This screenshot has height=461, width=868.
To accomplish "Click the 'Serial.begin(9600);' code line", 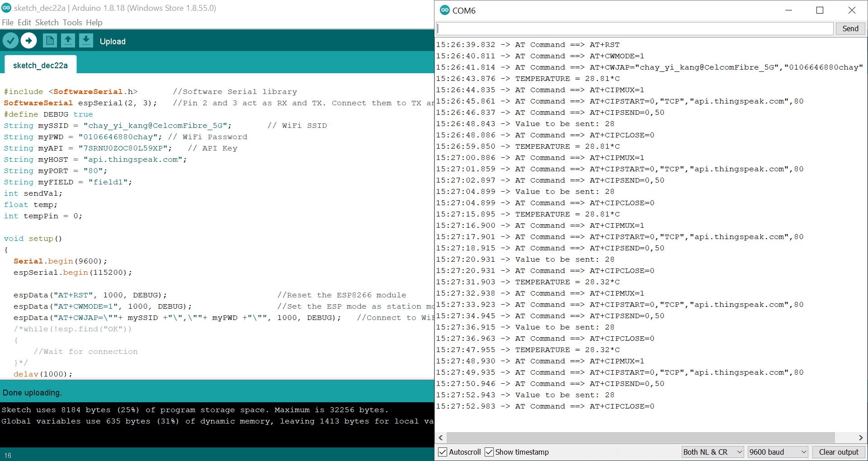I will point(61,261).
